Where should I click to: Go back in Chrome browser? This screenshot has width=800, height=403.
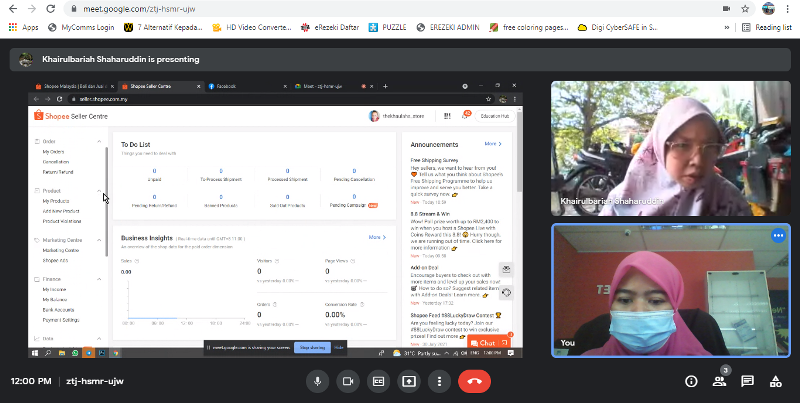tap(13, 9)
